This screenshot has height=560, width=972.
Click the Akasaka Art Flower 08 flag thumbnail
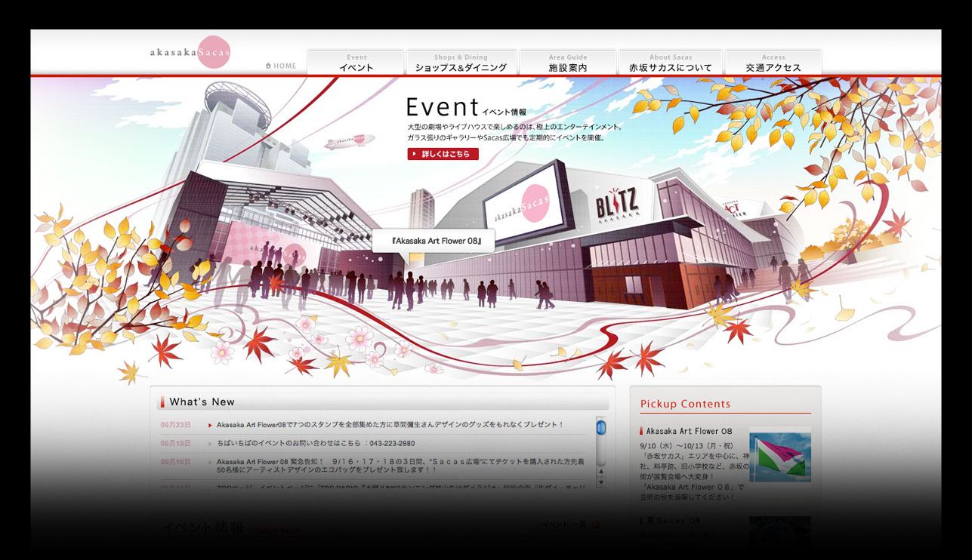click(x=780, y=457)
